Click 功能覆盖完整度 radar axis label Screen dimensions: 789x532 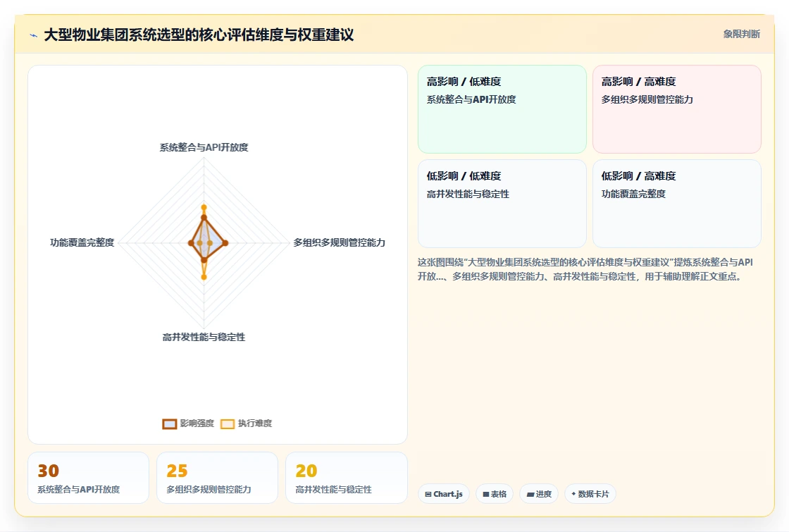82,242
